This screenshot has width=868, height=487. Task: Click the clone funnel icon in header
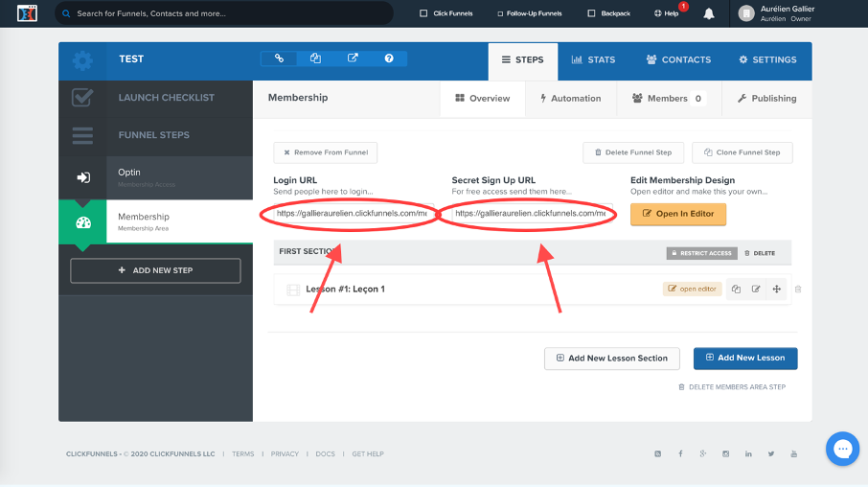pyautogui.click(x=315, y=58)
